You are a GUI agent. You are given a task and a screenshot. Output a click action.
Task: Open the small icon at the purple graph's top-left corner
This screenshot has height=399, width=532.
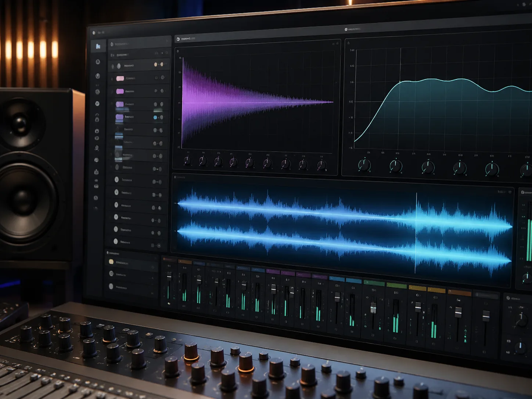pos(178,51)
